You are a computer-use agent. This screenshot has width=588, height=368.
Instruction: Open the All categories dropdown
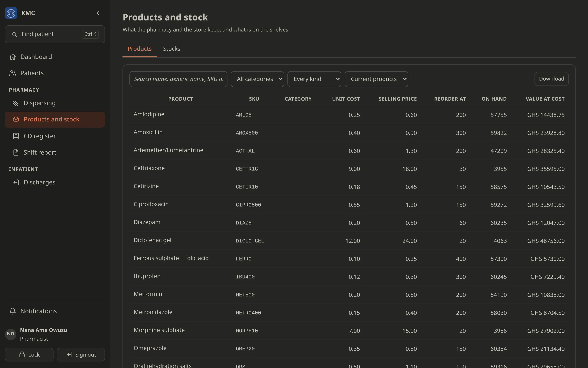click(x=257, y=79)
